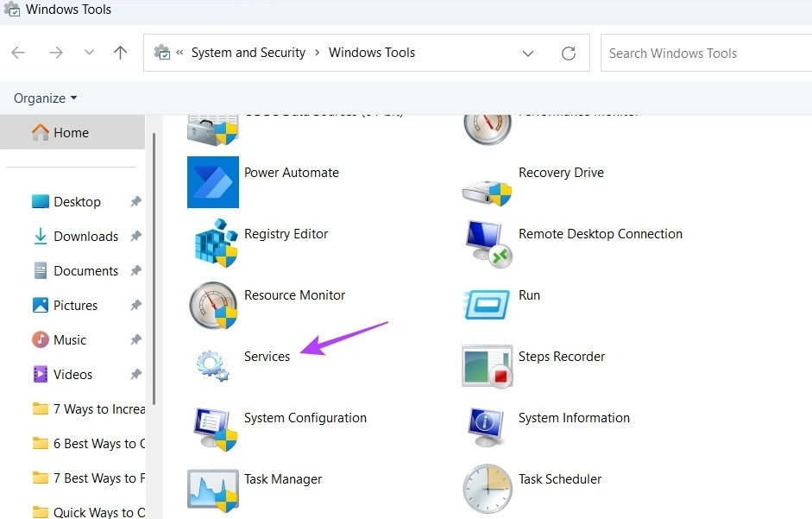
Task: Navigate to System and Security breadcrumb
Action: coord(249,52)
